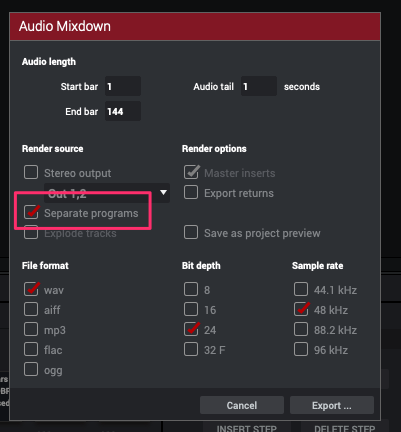This screenshot has height=432, width=401.
Task: Check Save as project preview
Action: (191, 232)
